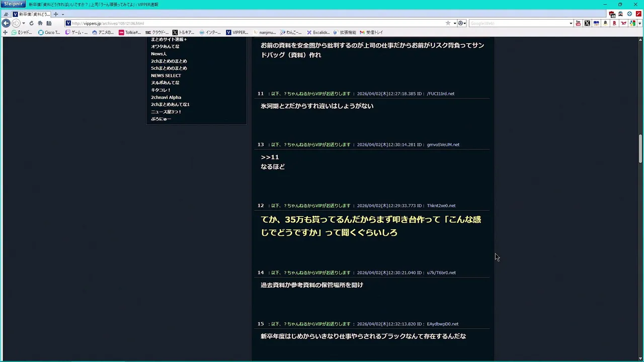Open the キタコレ！ sidebar link
Image resolution: width=644 pixels, height=362 pixels.
(x=161, y=90)
